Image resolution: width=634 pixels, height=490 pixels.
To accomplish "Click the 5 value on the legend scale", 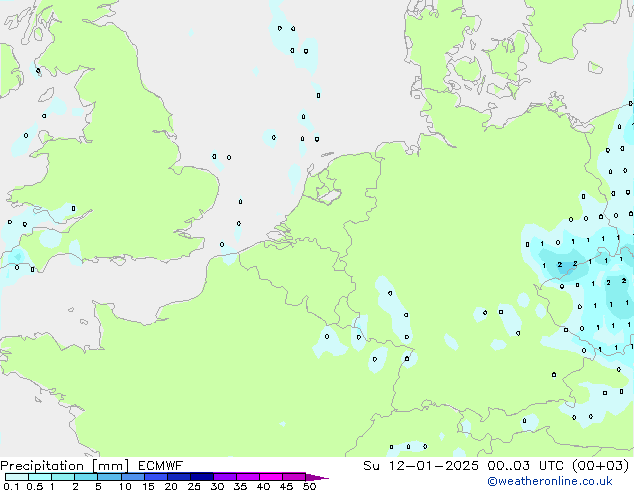I will click(98, 486).
